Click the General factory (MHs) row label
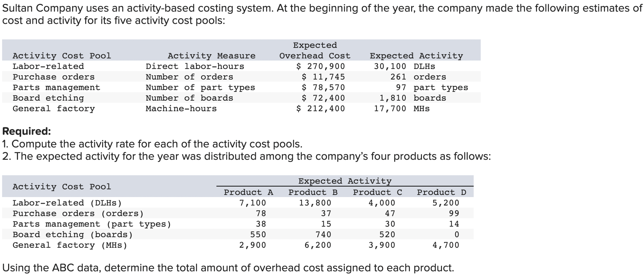This screenshot has width=644, height=278. pyautogui.click(x=70, y=245)
